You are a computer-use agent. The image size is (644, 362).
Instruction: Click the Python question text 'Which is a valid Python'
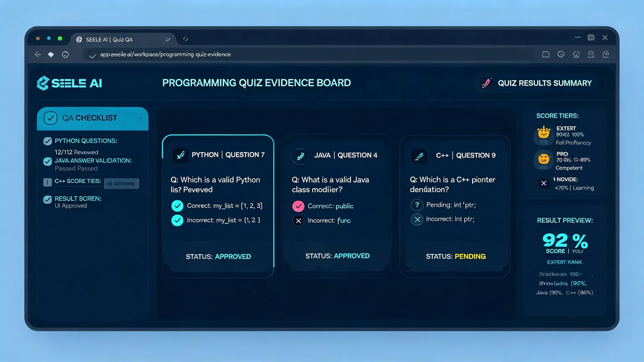pyautogui.click(x=215, y=185)
